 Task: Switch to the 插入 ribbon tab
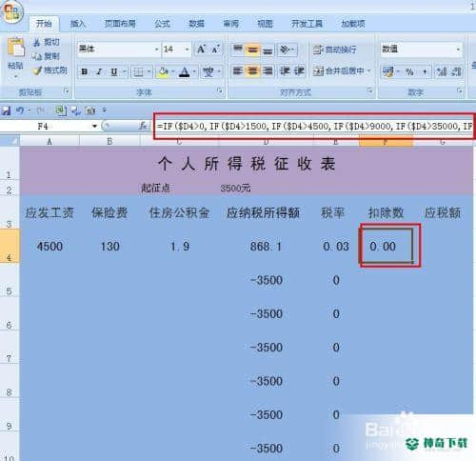pyautogui.click(x=78, y=24)
